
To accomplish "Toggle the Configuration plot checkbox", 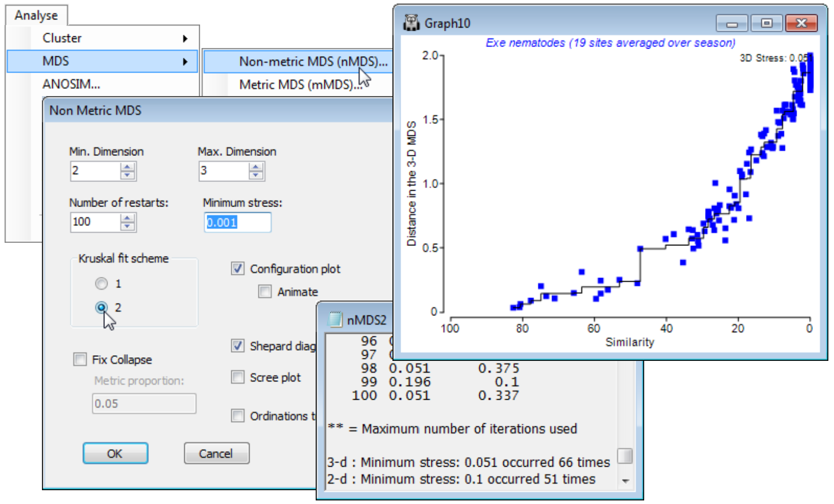I will (x=237, y=268).
